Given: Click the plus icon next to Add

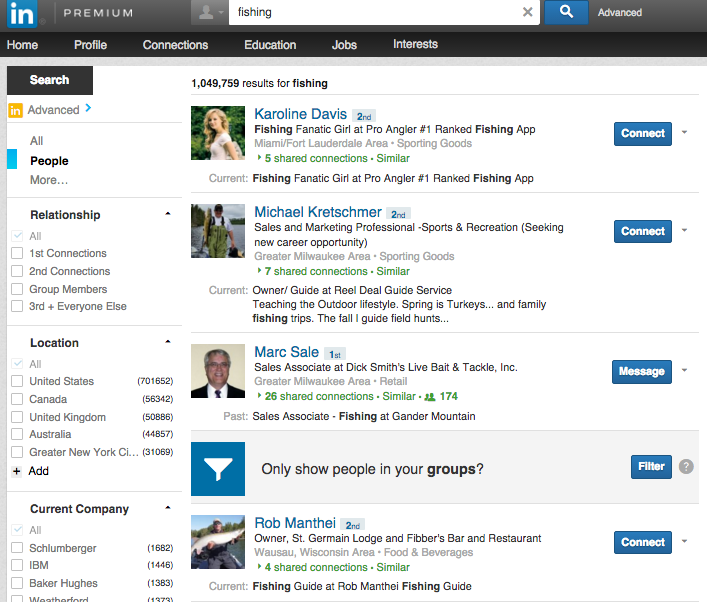Looking at the screenshot, I should coord(17,471).
